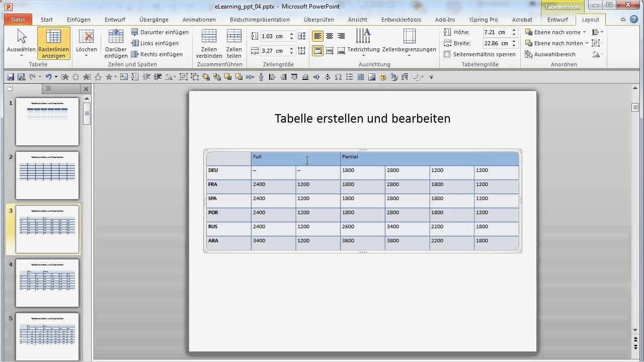Click the Auswählen button in Tabelle group
This screenshot has height=362, width=644.
point(21,43)
